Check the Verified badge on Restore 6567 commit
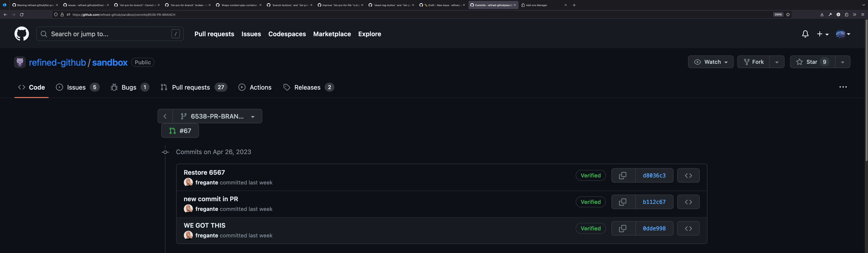Viewport: 868px width, 253px height. [590, 175]
